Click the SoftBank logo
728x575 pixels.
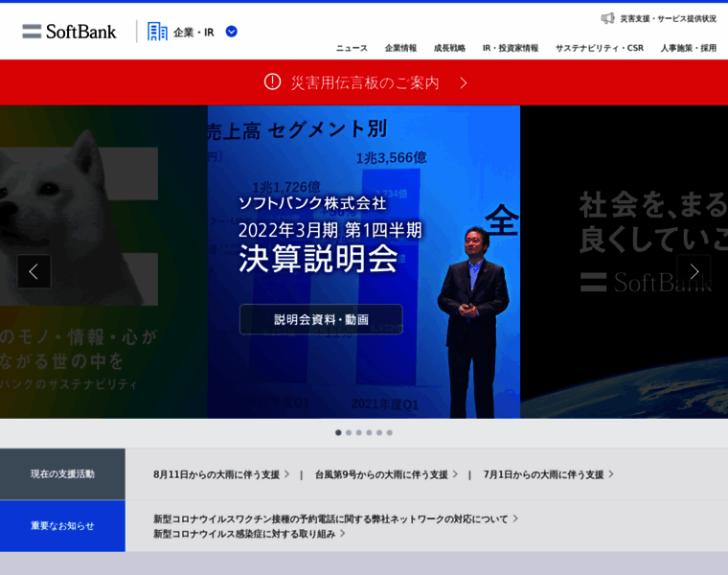pyautogui.click(x=69, y=32)
